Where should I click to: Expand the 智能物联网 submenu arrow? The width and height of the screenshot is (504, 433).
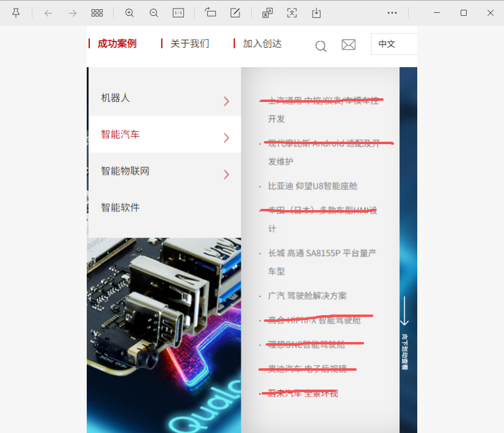pyautogui.click(x=226, y=175)
